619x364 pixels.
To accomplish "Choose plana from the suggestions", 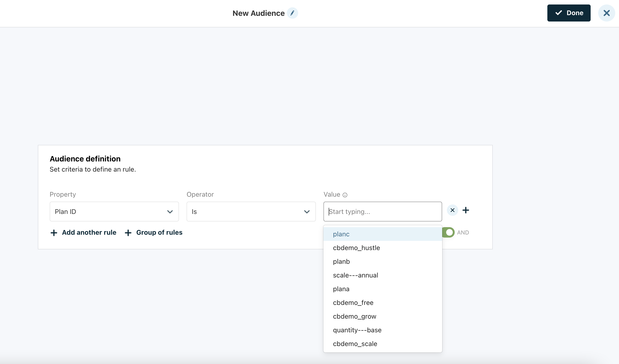I will (x=341, y=289).
